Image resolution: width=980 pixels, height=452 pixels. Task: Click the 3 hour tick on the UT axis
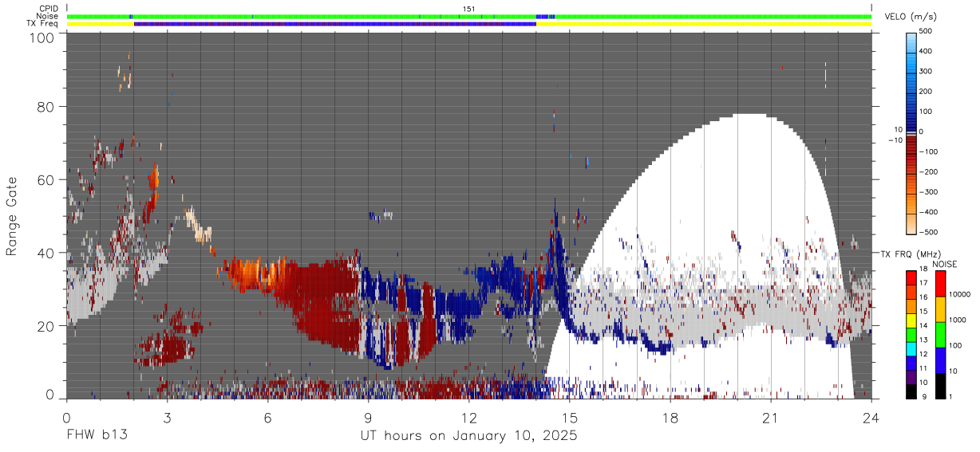click(x=167, y=418)
